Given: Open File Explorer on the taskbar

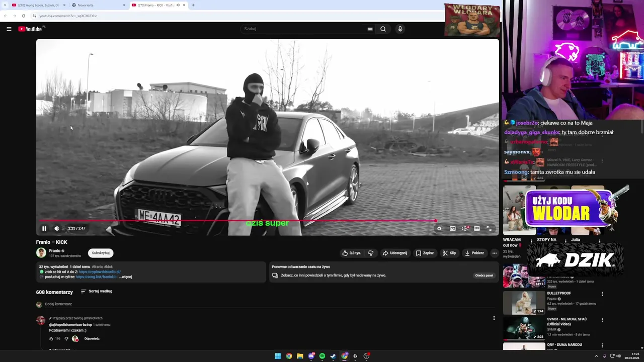Looking at the screenshot, I should point(300,356).
